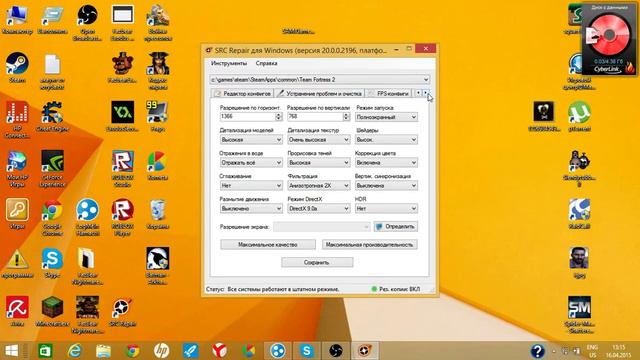The width and height of the screenshot is (640, 360).
Task: Open the Minecraft desktop icon
Action: coord(52,311)
